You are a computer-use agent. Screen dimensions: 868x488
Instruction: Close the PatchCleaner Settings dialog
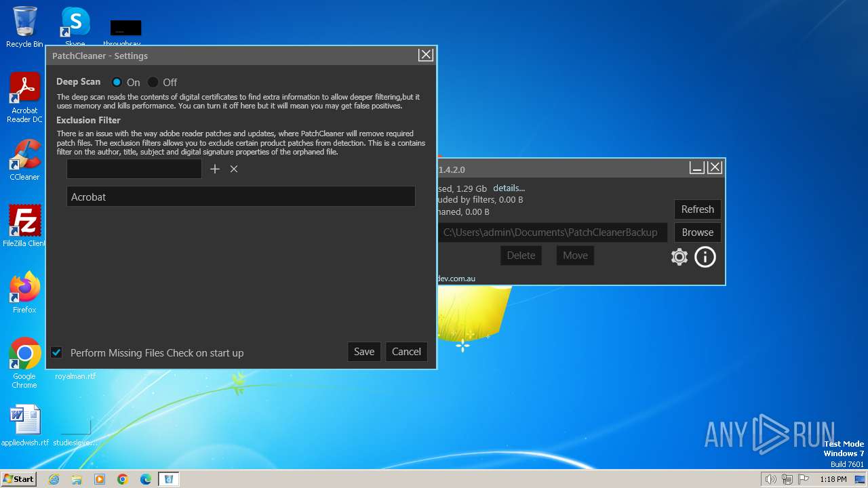click(425, 55)
